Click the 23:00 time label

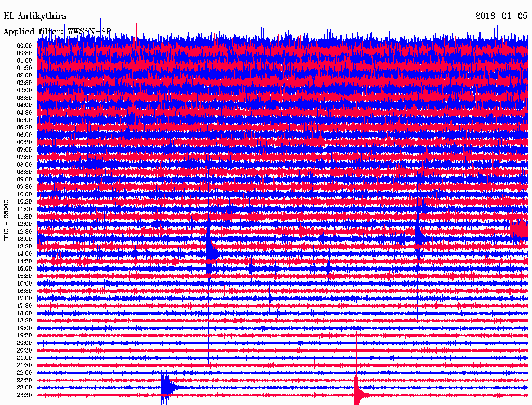(24, 387)
